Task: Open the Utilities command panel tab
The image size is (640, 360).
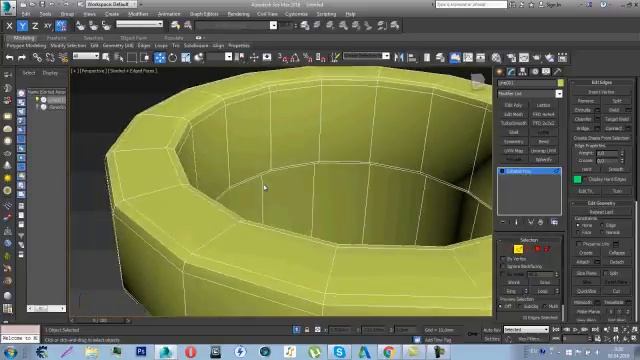Action: click(558, 72)
